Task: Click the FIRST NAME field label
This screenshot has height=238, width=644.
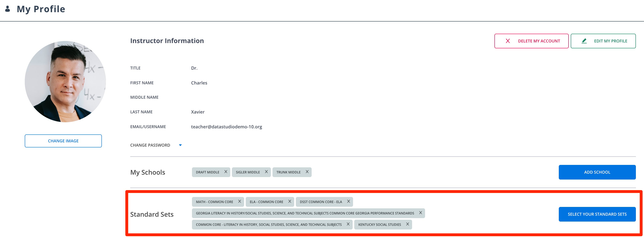Action: point(142,83)
